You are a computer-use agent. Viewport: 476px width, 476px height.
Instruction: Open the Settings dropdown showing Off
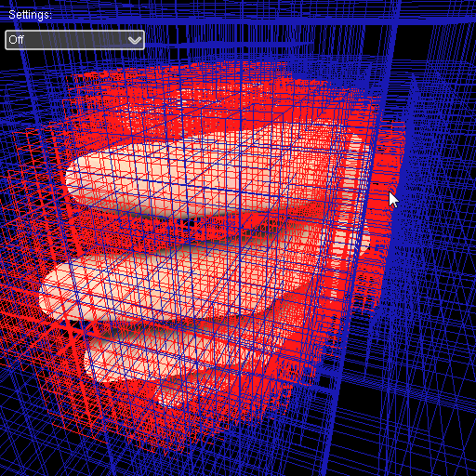74,40
